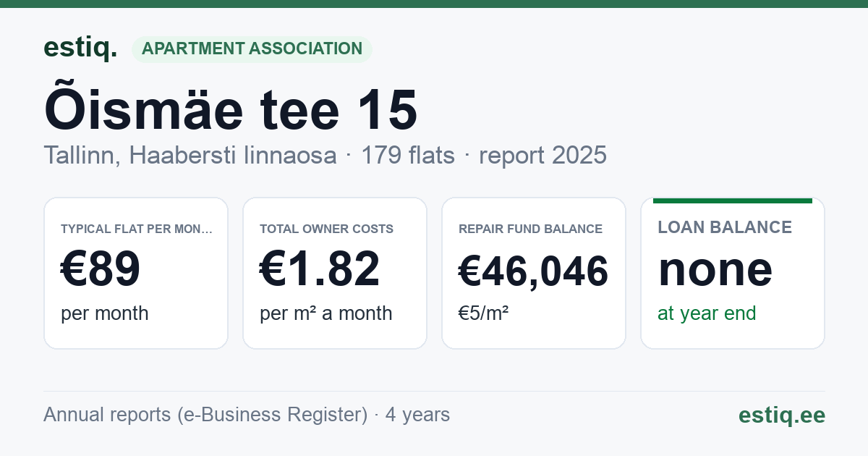Viewport: 868px width, 456px height.
Task: Click the €5/m² label
Action: click(483, 313)
